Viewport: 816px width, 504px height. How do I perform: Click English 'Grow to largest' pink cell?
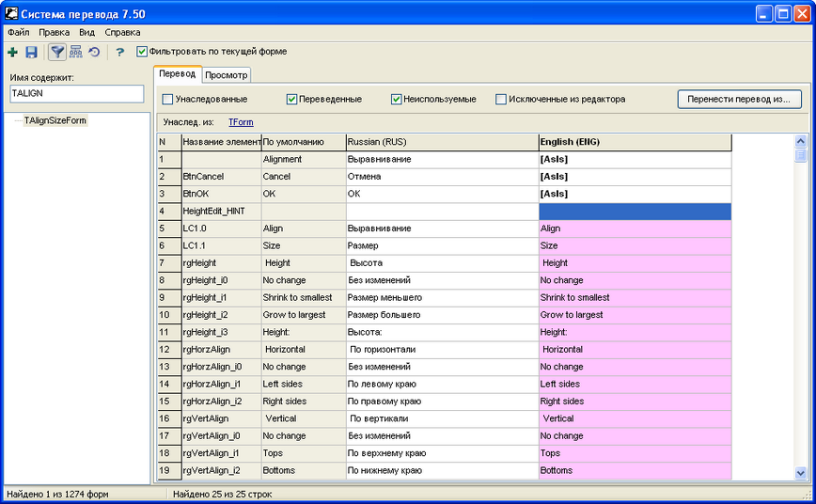[x=635, y=315]
